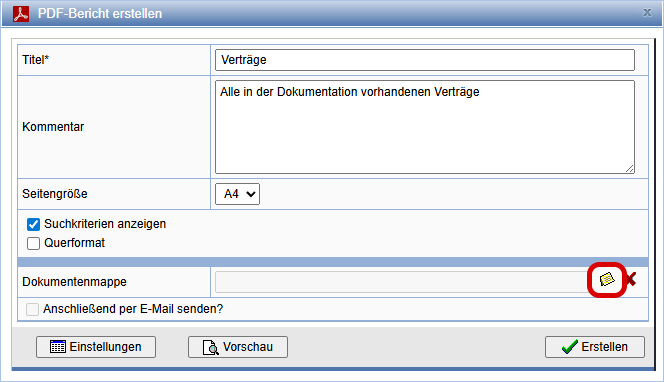Click the red PDF icon in title bar
Screen dimensions: 664x382
pos(21,14)
